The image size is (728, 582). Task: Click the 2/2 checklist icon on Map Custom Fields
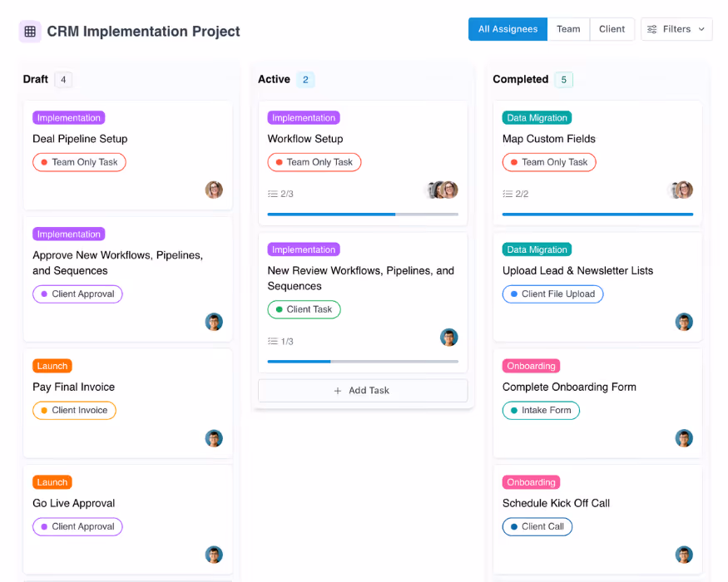[508, 194]
